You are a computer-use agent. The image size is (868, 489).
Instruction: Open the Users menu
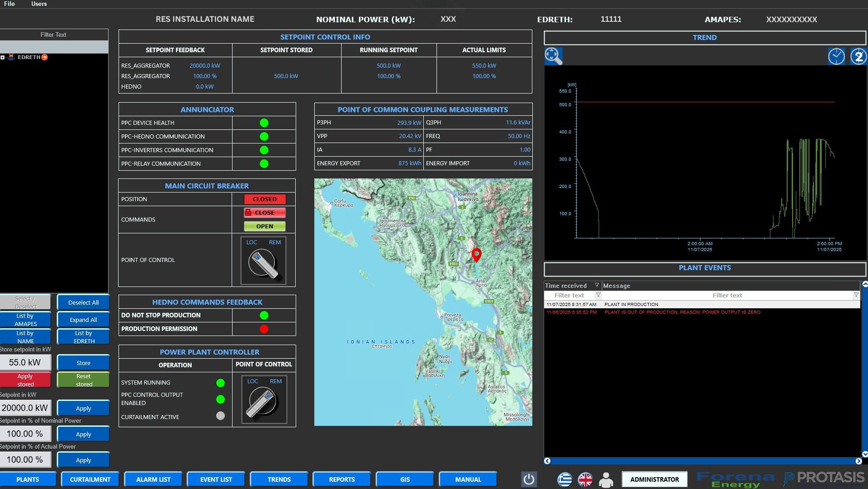click(39, 4)
